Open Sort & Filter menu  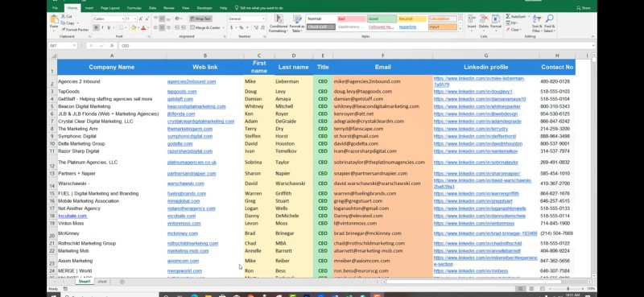coord(537,23)
